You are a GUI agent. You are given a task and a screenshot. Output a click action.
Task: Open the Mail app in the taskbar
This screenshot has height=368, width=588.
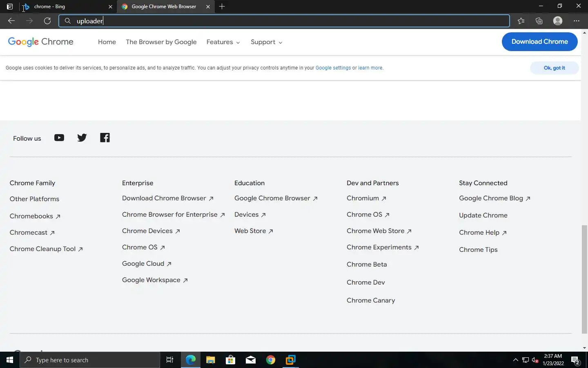pyautogui.click(x=251, y=360)
